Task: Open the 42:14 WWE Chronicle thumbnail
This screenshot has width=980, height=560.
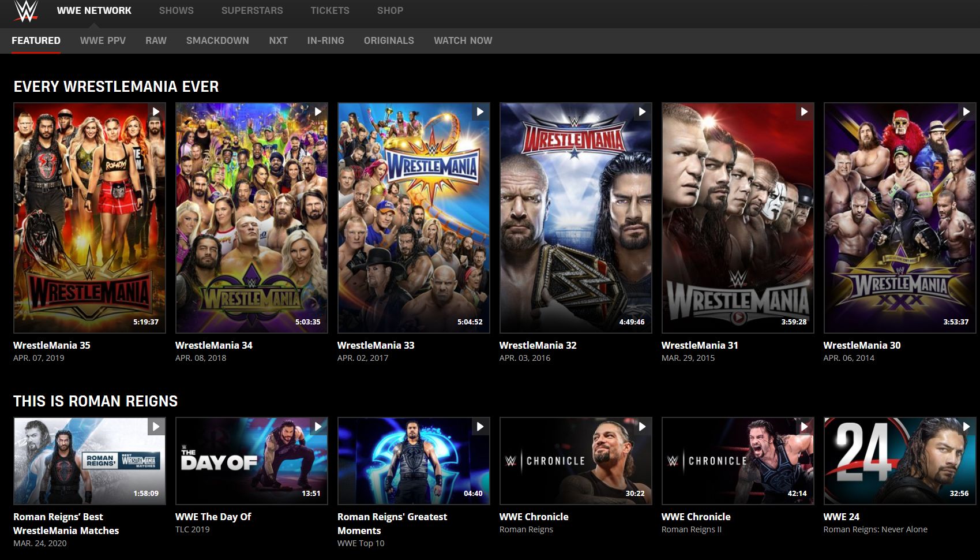Action: pos(738,461)
